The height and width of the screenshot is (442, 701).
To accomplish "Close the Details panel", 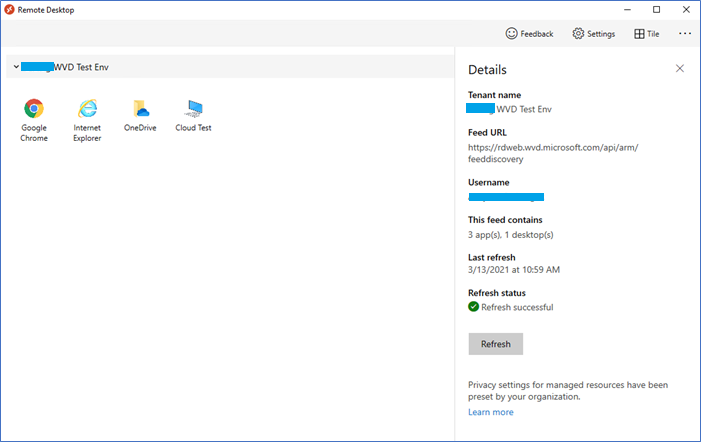I will pyautogui.click(x=680, y=68).
